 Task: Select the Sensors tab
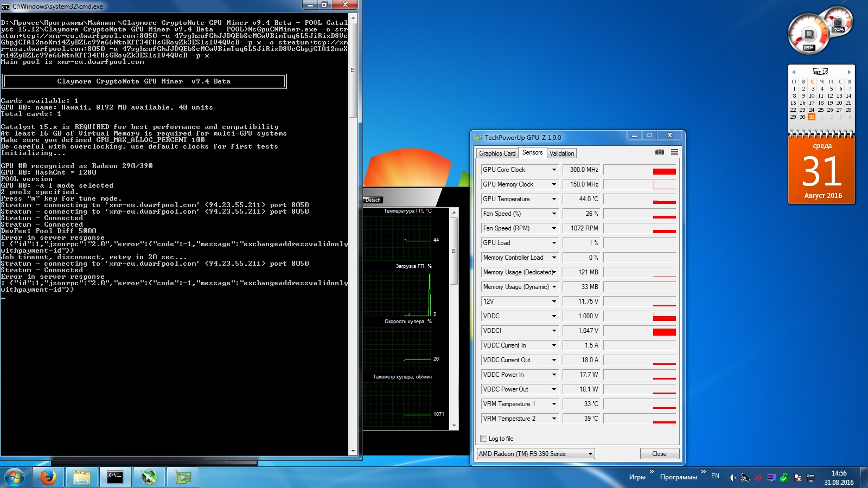[532, 152]
